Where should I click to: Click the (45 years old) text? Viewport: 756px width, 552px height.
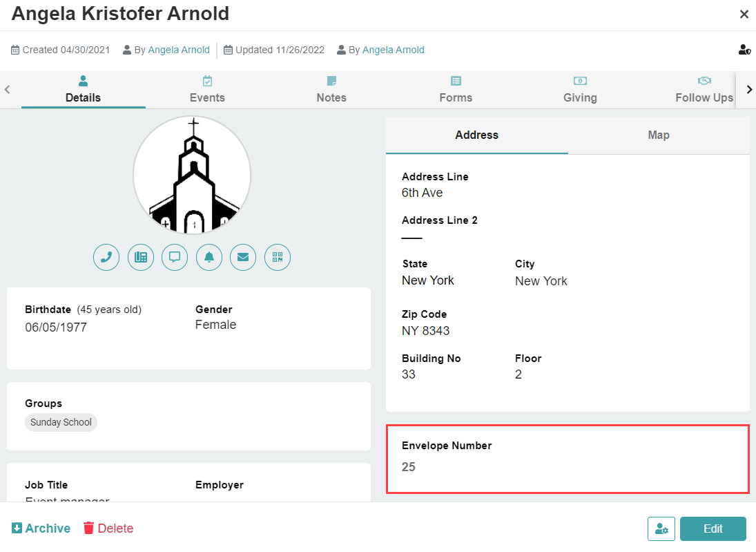tap(110, 310)
